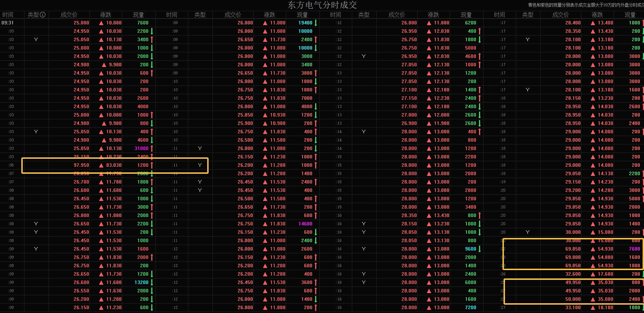This screenshot has height=313, width=644.
Task: Click the price 26.700
Action: point(81,182)
